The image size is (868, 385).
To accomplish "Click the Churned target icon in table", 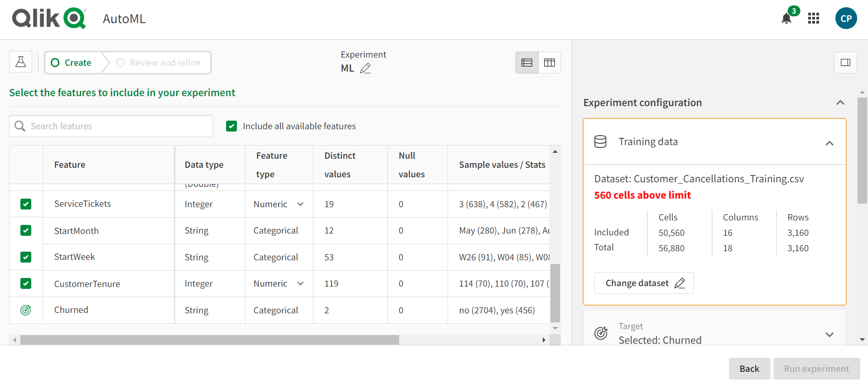I will pyautogui.click(x=26, y=310).
